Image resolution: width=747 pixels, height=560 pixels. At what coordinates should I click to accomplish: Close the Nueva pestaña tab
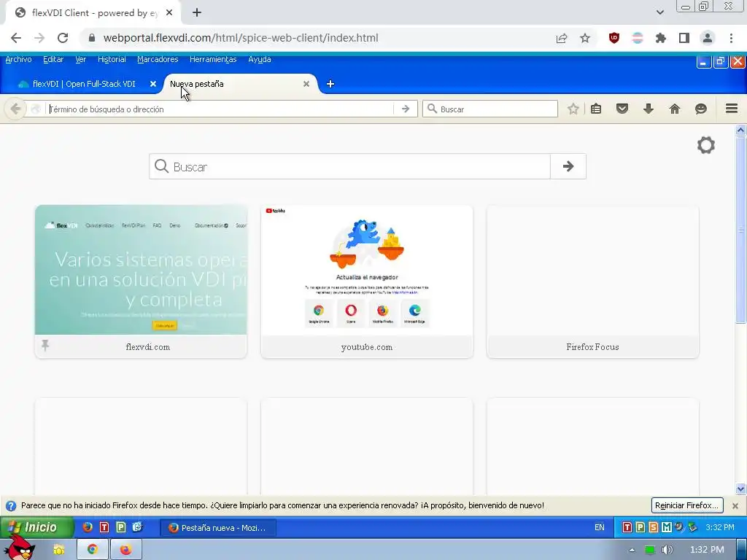(x=306, y=84)
